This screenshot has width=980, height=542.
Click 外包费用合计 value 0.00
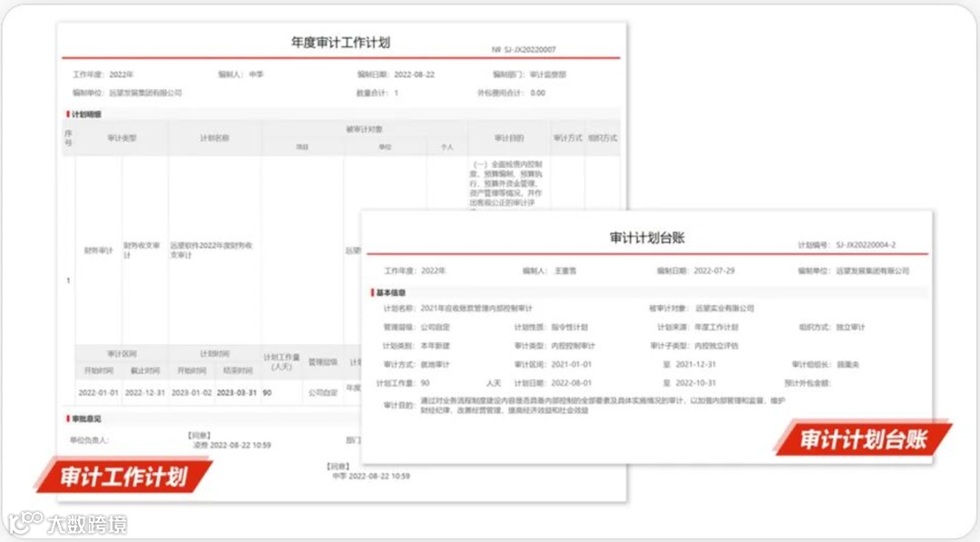click(x=537, y=94)
